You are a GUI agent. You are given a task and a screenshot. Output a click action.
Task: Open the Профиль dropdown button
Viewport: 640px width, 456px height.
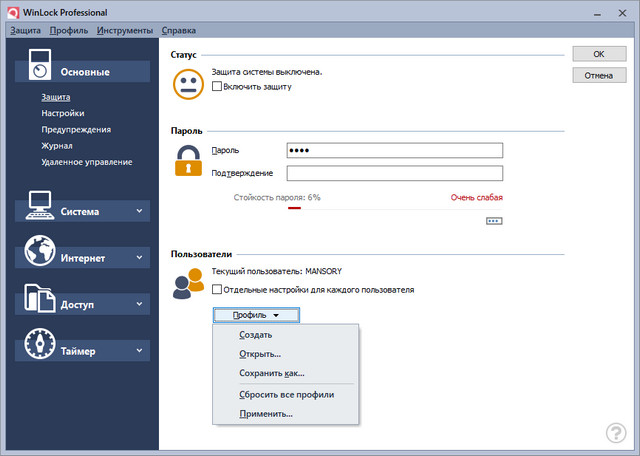tap(255, 315)
